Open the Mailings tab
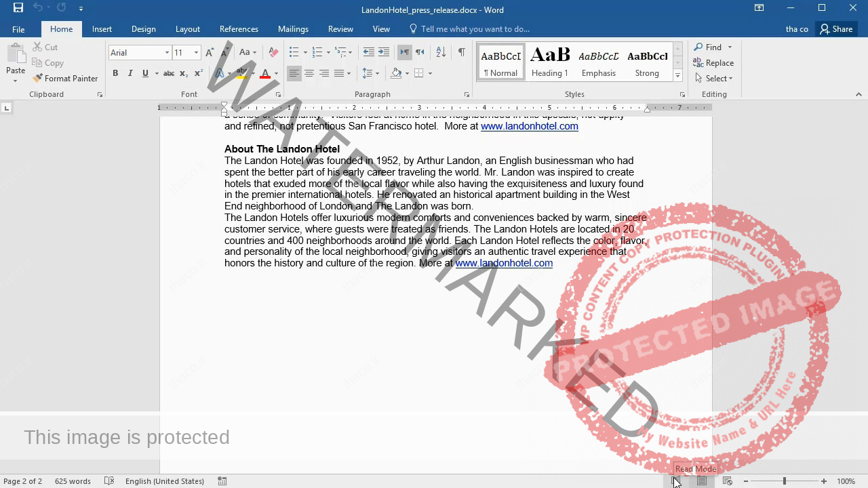 pos(293,29)
